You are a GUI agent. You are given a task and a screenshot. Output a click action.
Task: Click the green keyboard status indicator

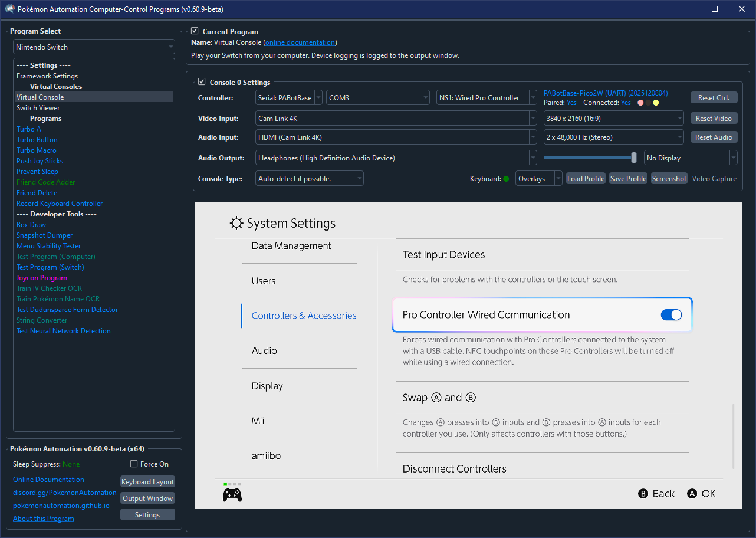(x=506, y=179)
